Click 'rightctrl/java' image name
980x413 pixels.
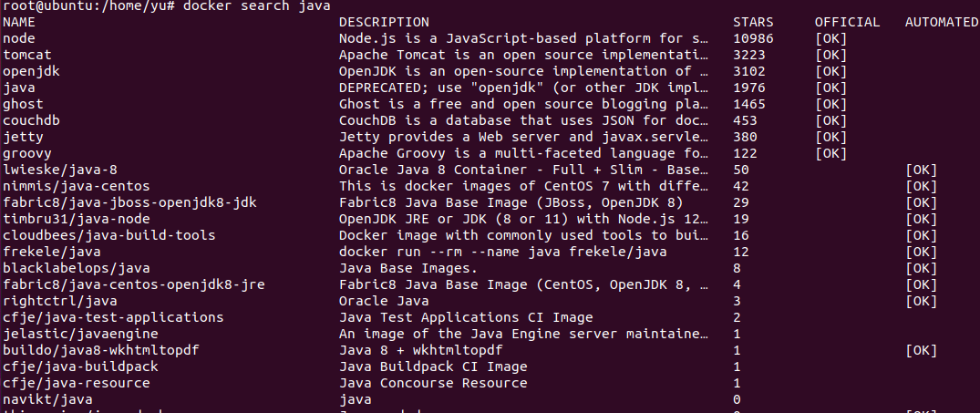coord(60,301)
